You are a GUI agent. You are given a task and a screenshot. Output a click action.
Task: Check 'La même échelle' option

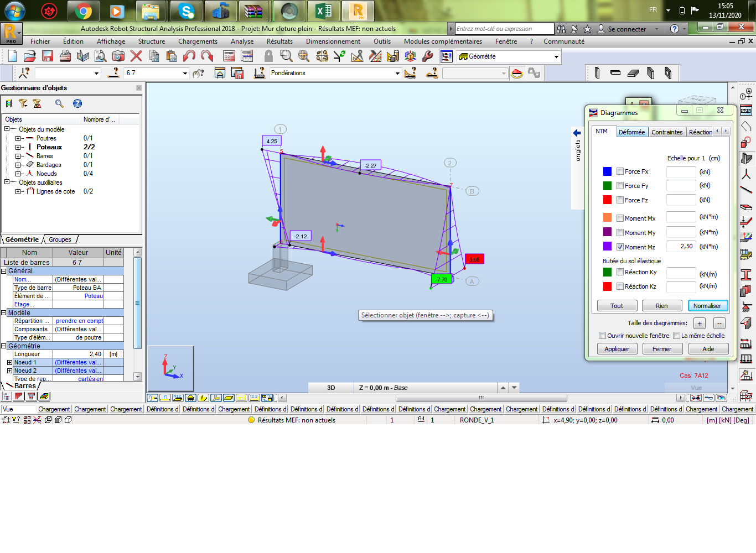pos(676,336)
